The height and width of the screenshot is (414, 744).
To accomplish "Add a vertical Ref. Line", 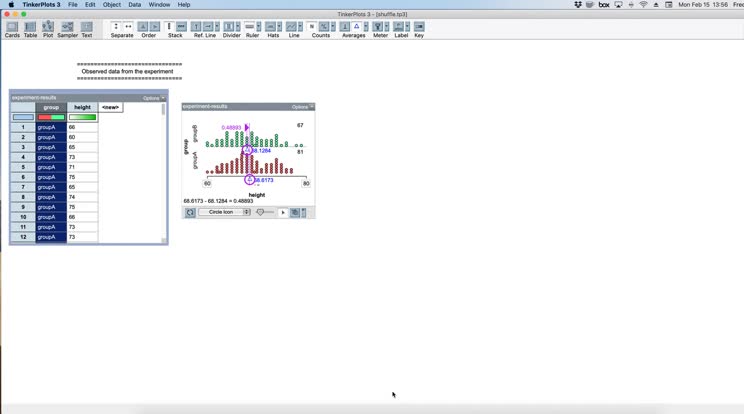I will (196, 27).
